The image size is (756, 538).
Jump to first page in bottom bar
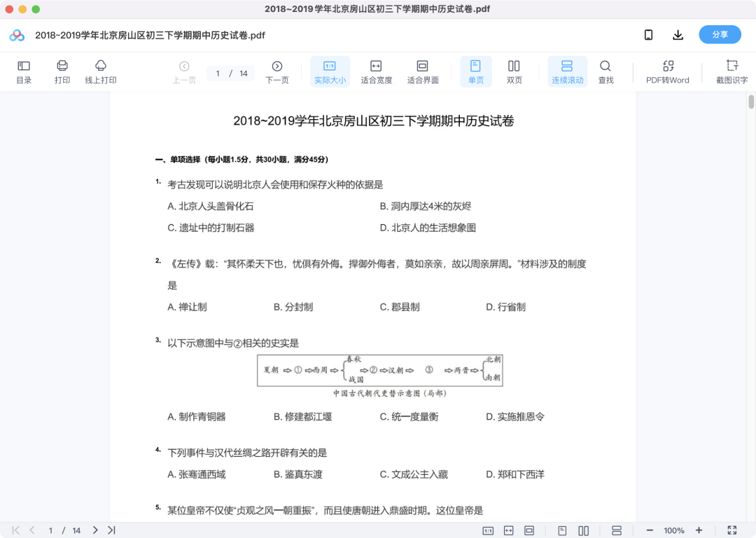16,530
